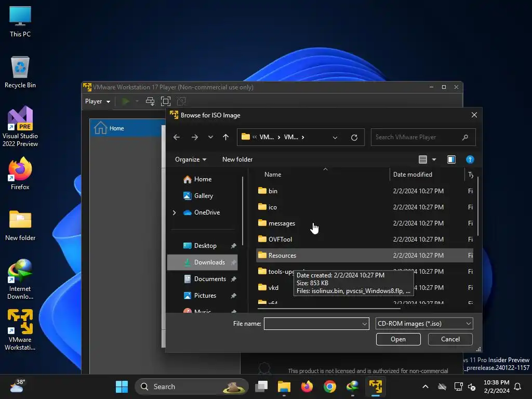Open Firefox from the taskbar
The width and height of the screenshot is (532, 399).
307,387
